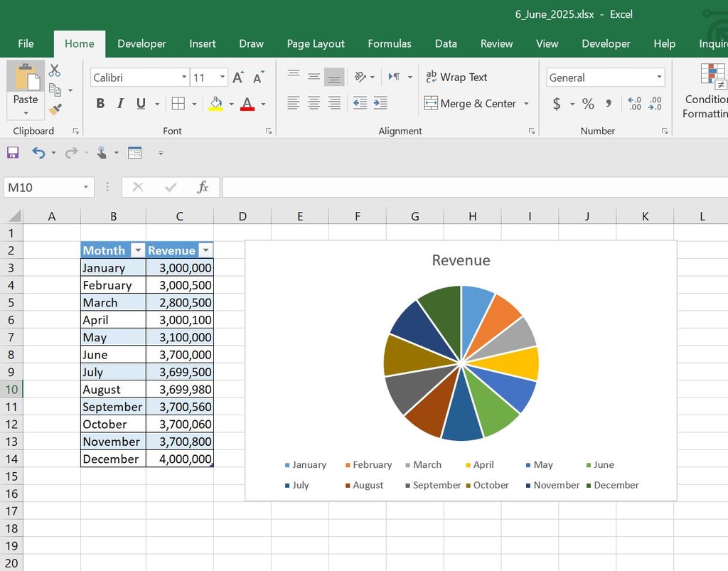
Task: Click Increase Font Size icon
Action: click(x=238, y=78)
